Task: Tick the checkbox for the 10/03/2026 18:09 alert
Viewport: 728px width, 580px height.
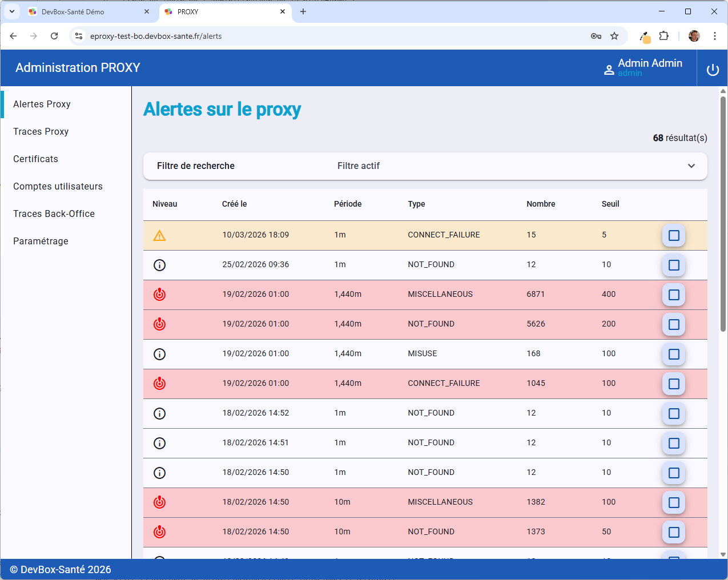Action: click(674, 235)
